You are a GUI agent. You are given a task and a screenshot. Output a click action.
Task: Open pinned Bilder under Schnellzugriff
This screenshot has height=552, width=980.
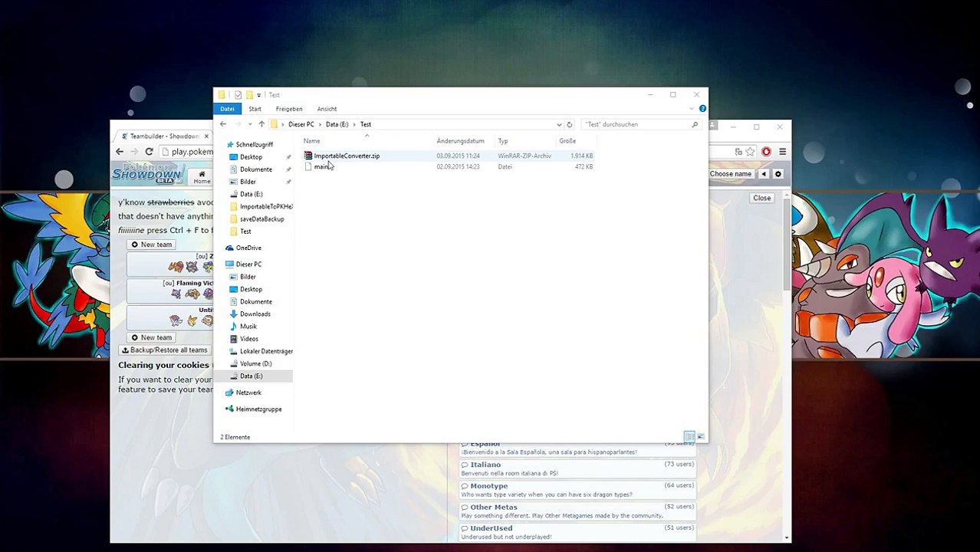pyautogui.click(x=248, y=182)
